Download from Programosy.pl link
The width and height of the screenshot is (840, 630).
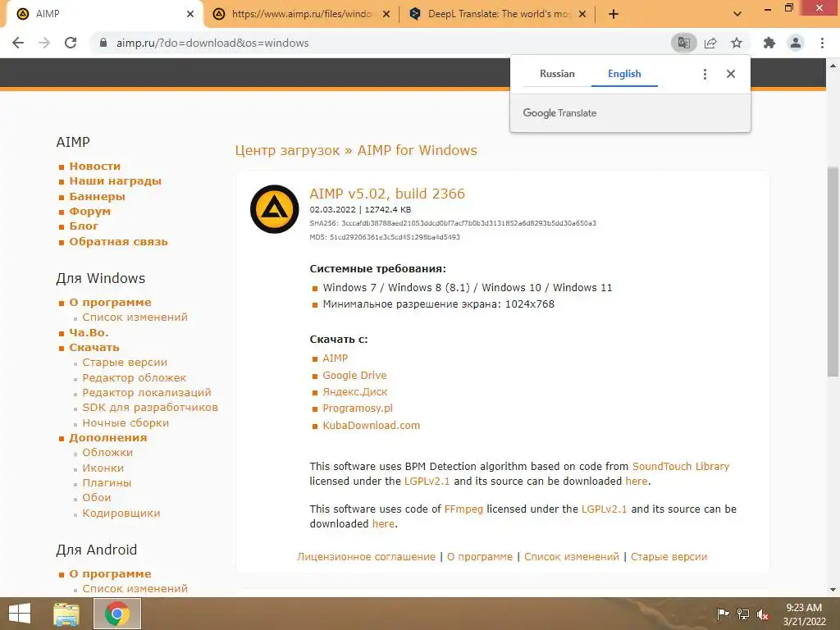tap(358, 409)
